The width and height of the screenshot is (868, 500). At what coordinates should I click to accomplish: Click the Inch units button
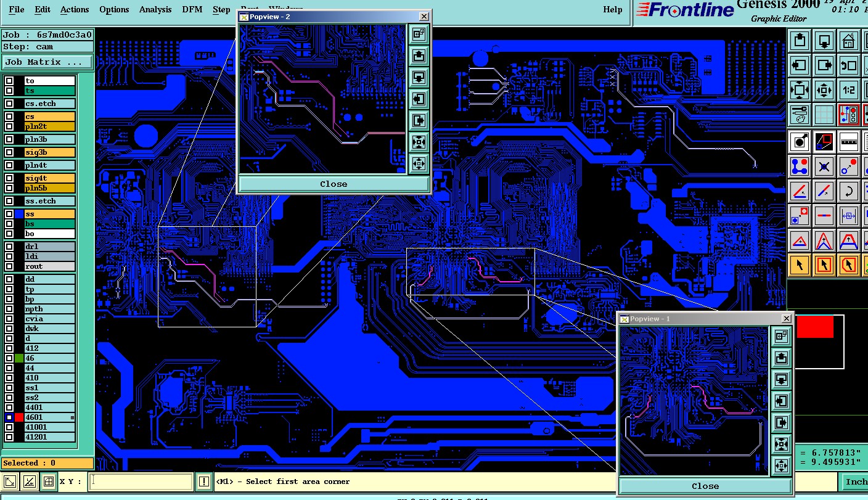tap(854, 482)
